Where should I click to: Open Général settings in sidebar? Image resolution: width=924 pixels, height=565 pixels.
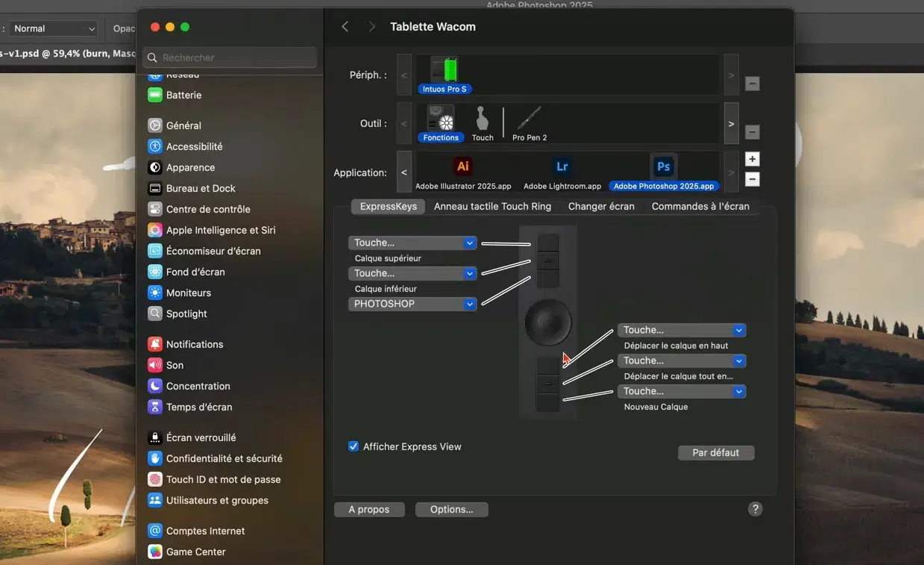tap(175, 125)
